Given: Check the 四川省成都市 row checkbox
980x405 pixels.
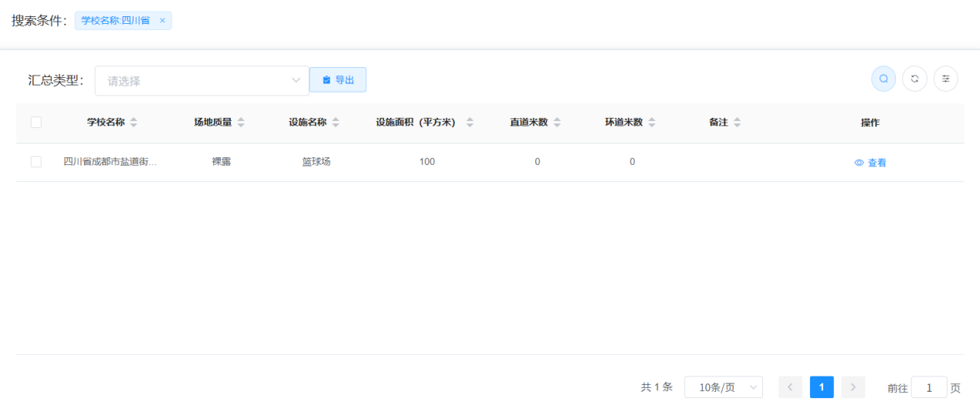Looking at the screenshot, I should click(36, 162).
